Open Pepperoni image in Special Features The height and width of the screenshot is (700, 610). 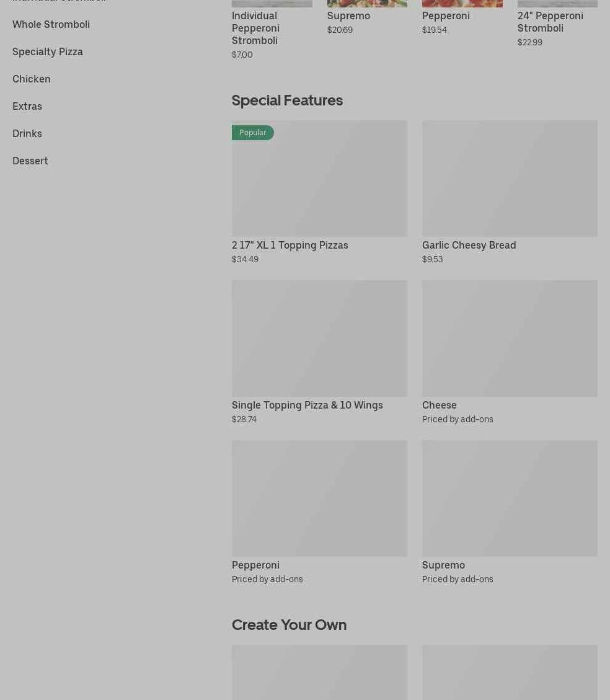pos(319,498)
